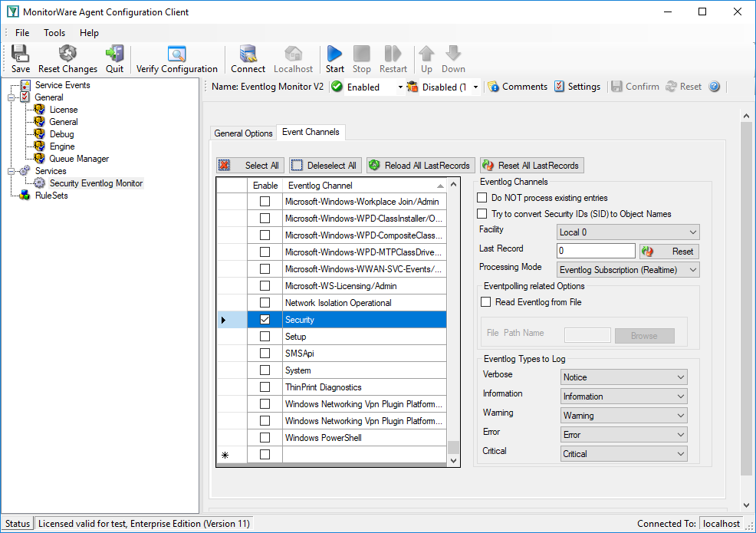Open the Processing Mode dropdown

coord(628,270)
